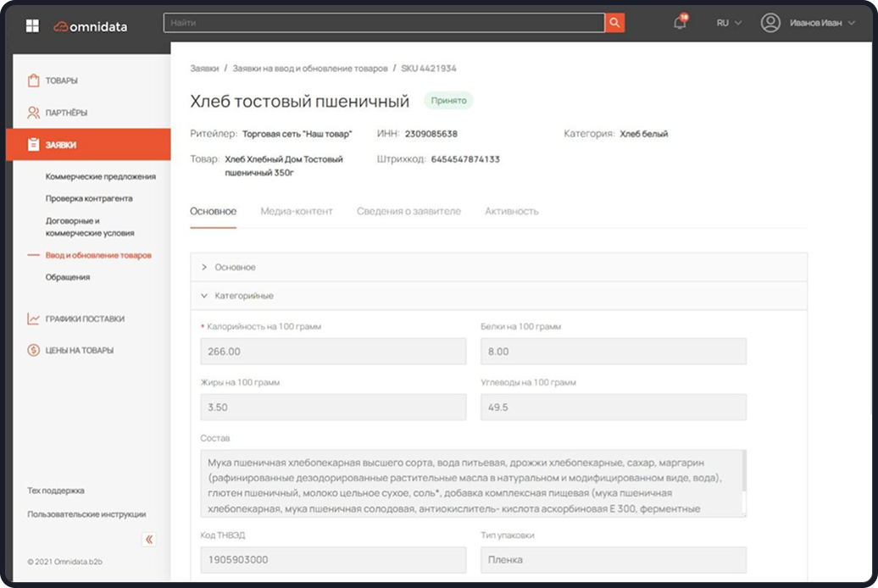Screen dimensions: 878x588
Task: Open the app grid menu icon
Action: pos(32,25)
